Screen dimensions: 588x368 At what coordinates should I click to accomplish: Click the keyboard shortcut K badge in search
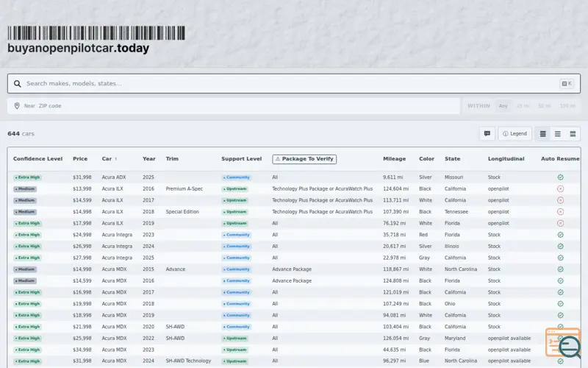(566, 84)
